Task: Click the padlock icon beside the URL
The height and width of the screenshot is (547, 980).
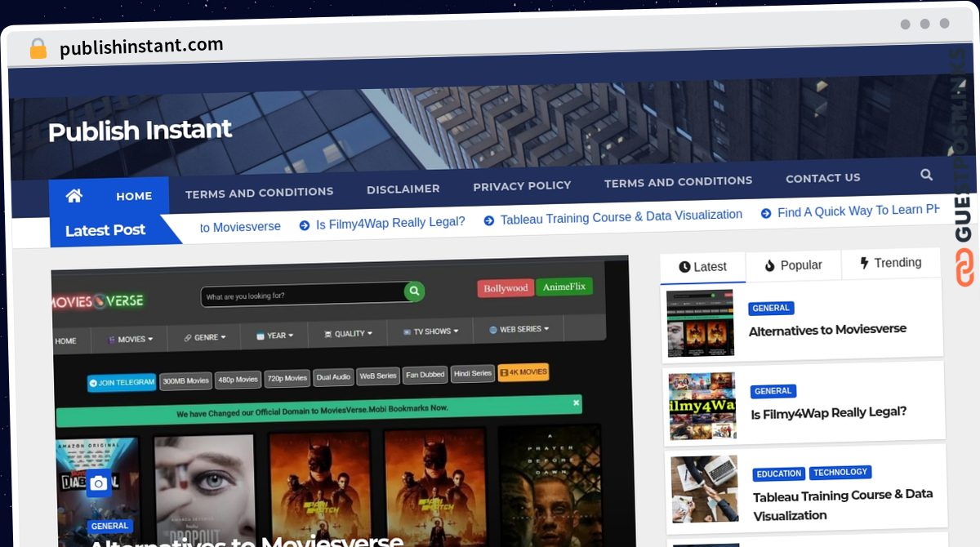Action: [x=38, y=48]
